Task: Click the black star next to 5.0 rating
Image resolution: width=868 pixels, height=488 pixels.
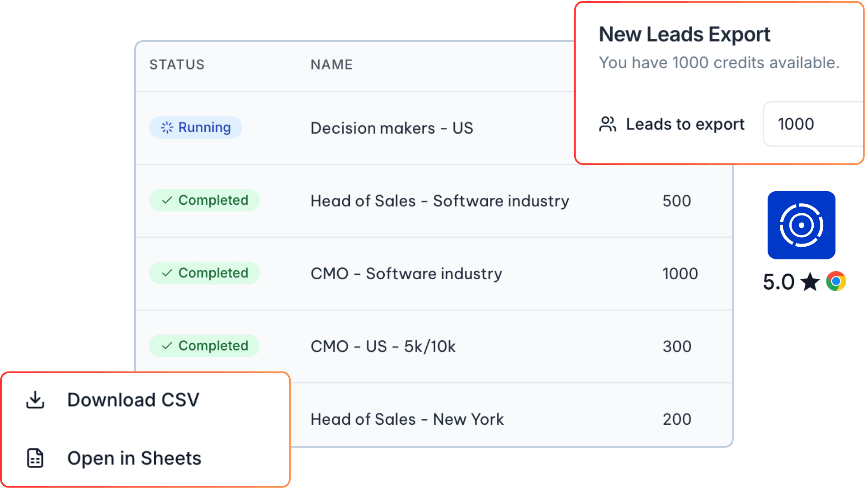Action: tap(811, 281)
